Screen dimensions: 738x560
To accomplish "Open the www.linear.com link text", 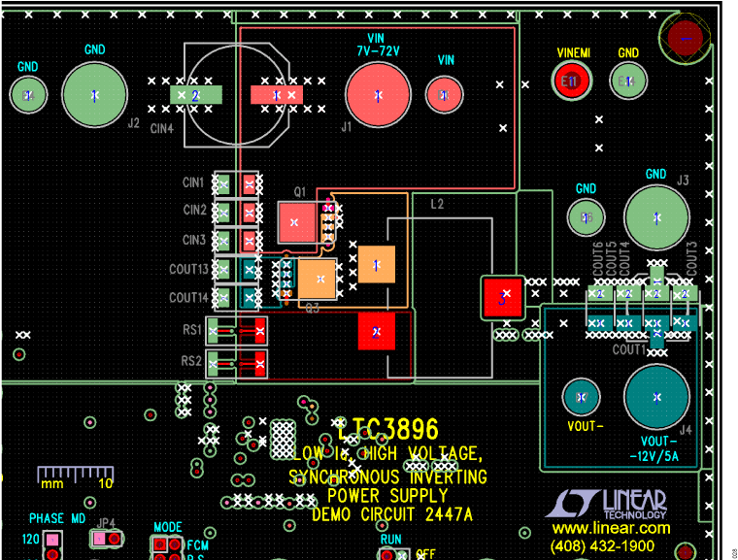I will point(612,528).
